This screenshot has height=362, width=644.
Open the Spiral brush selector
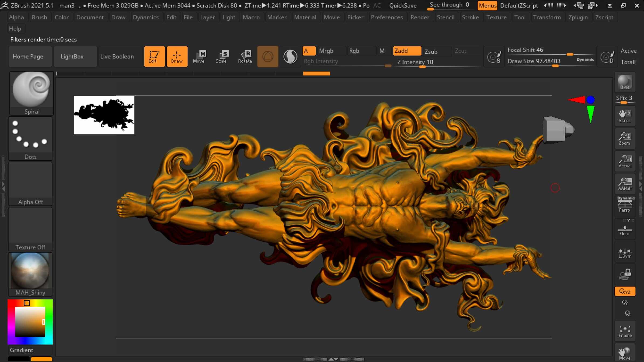click(32, 93)
